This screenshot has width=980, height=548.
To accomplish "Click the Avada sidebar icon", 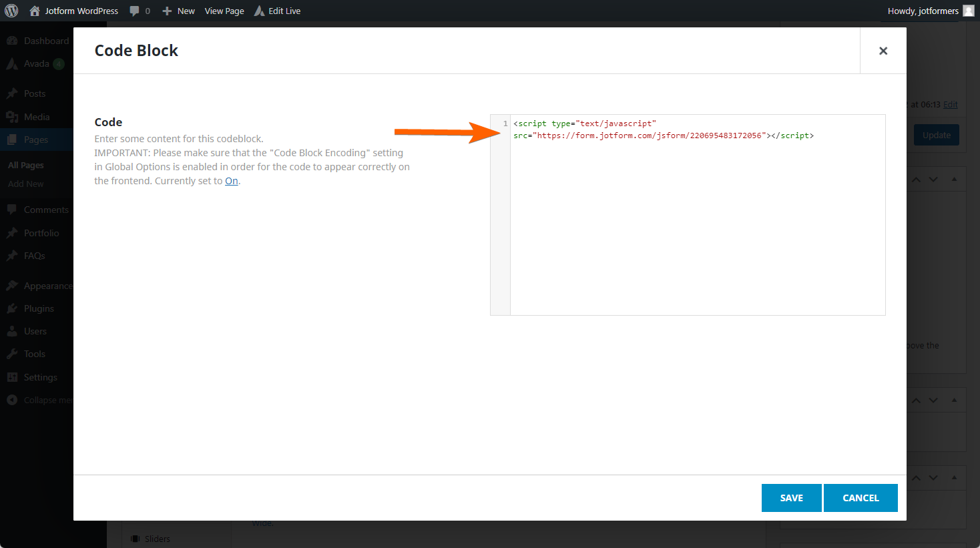I will [12, 64].
